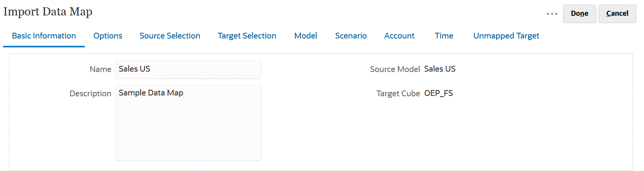Switch to the Options tab
Screen dimensions: 644x171
point(108,36)
